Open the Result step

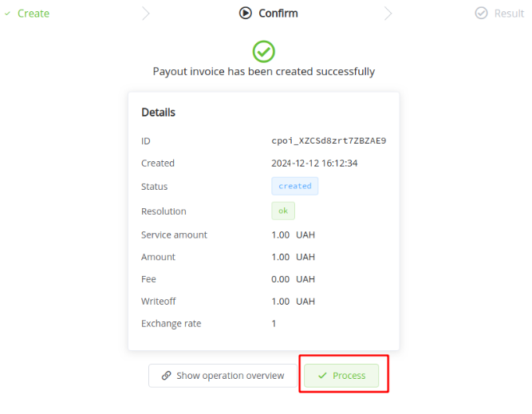tap(509, 13)
